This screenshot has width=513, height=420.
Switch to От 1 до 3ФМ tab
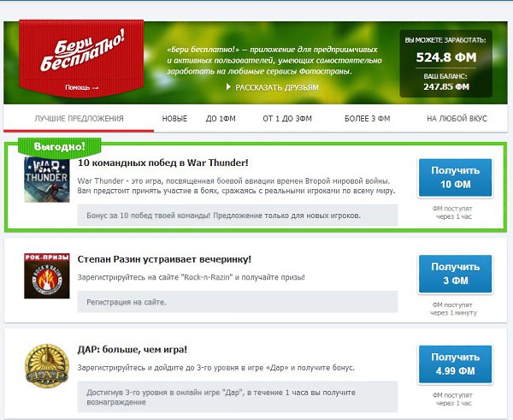pos(287,119)
